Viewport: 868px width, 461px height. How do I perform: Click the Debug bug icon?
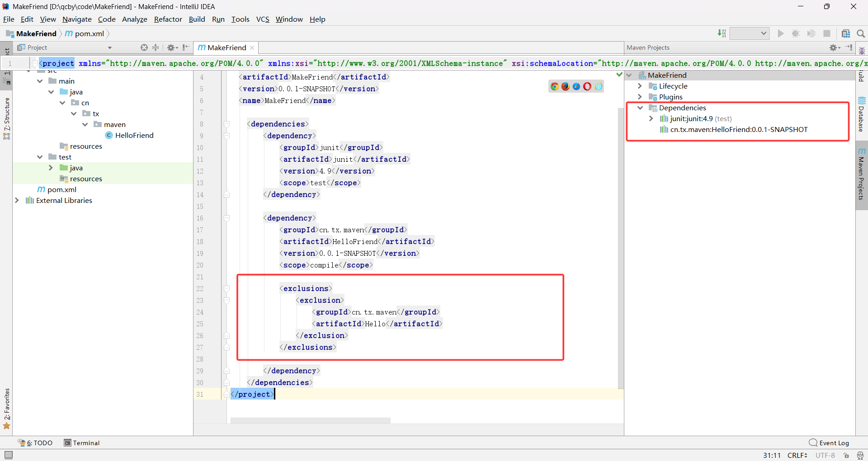tap(796, 33)
